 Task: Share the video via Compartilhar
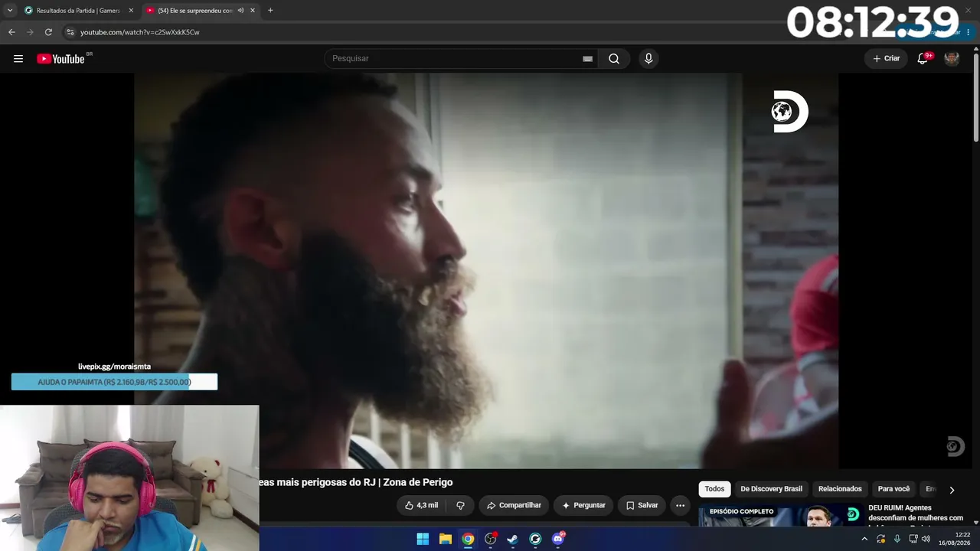514,505
